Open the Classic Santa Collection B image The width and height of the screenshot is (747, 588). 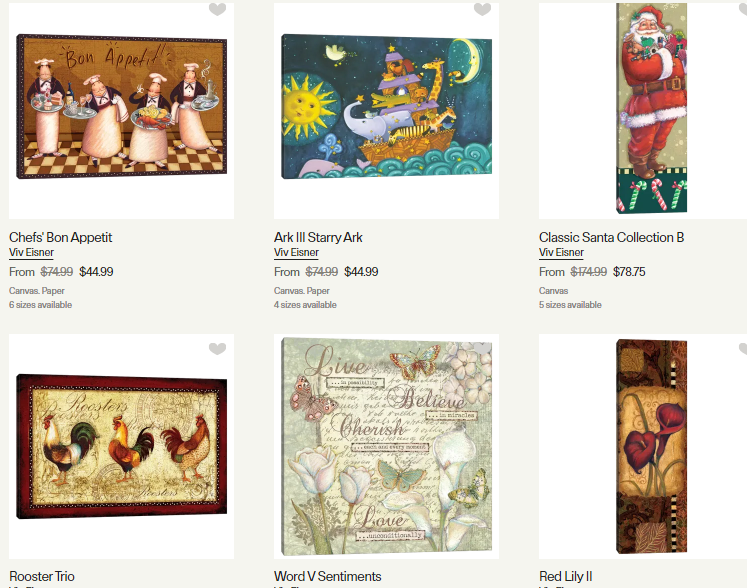point(651,108)
